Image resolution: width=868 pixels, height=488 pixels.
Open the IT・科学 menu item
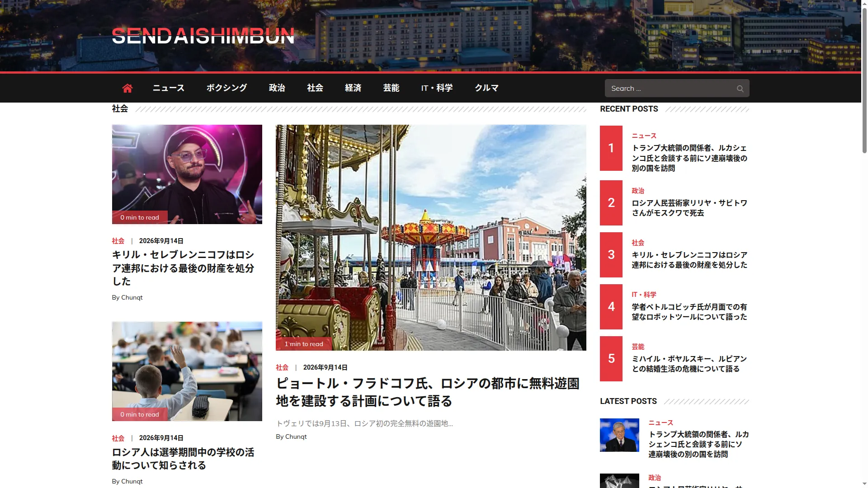click(437, 88)
